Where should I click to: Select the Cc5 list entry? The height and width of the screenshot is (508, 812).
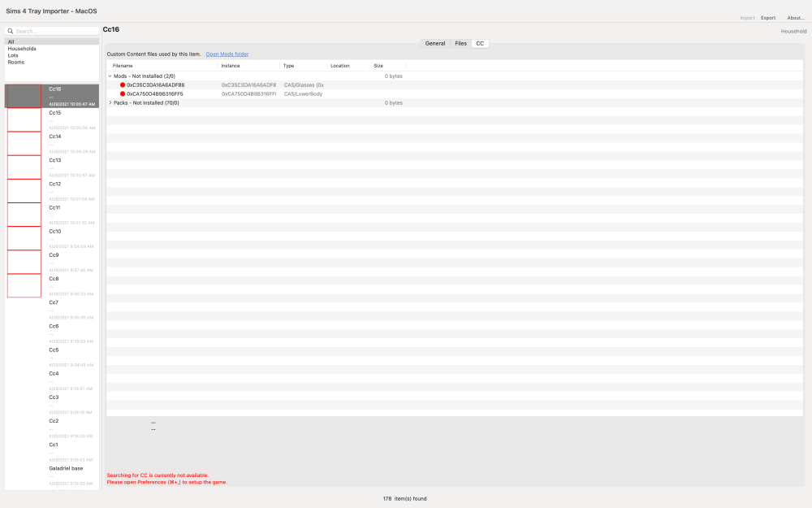(x=52, y=357)
